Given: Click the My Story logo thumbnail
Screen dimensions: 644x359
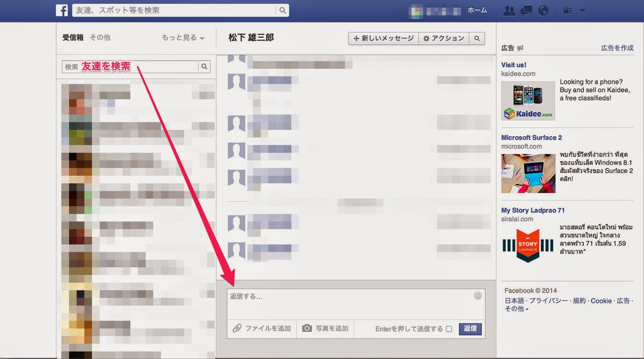Looking at the screenshot, I should [528, 246].
